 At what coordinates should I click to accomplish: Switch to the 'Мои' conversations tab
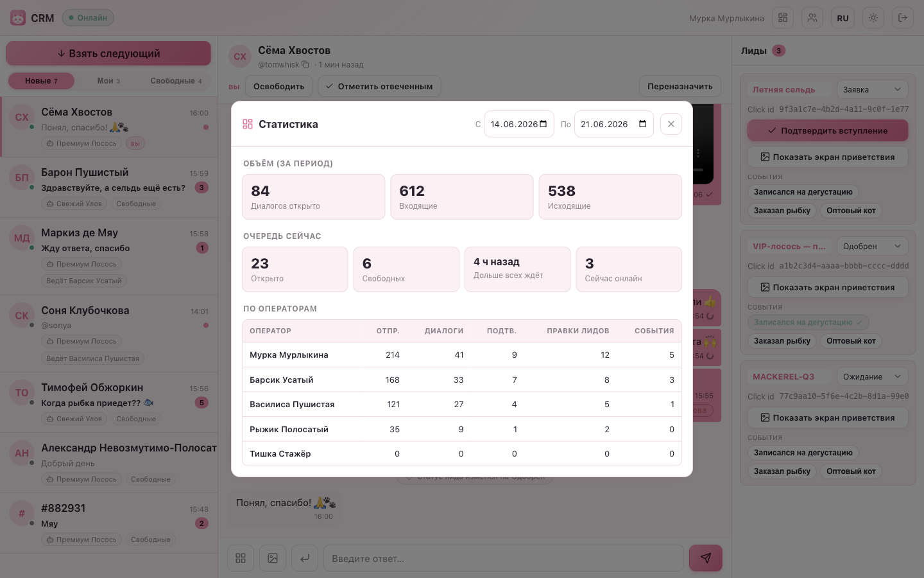(x=108, y=81)
